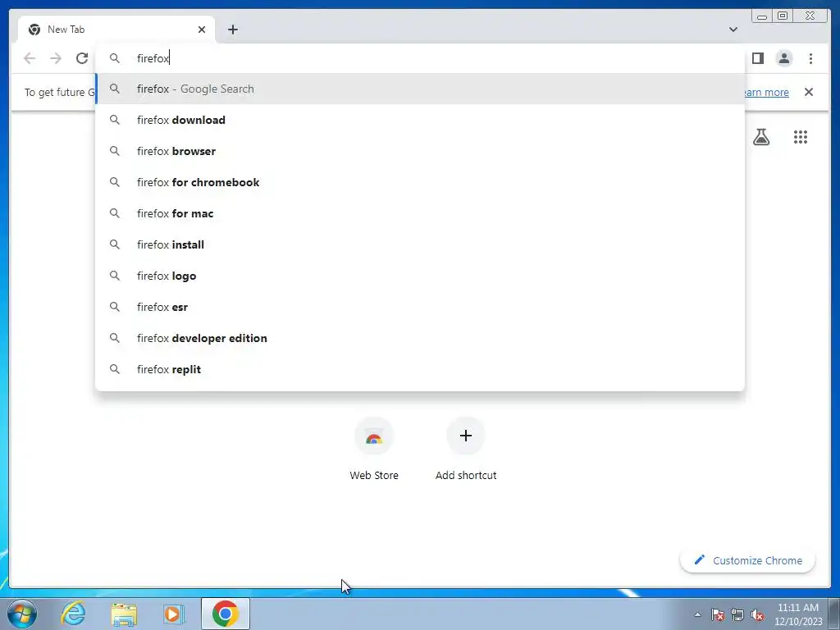The width and height of the screenshot is (840, 630).
Task: Select the firefox download suggestion
Action: pos(420,120)
